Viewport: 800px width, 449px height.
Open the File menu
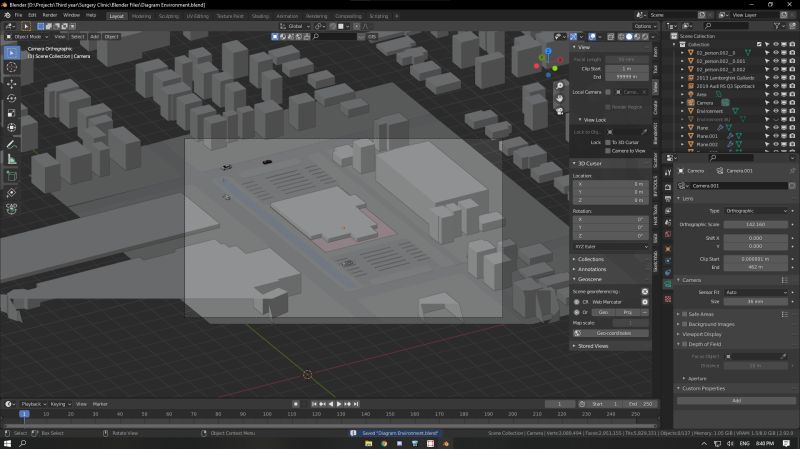[18, 15]
